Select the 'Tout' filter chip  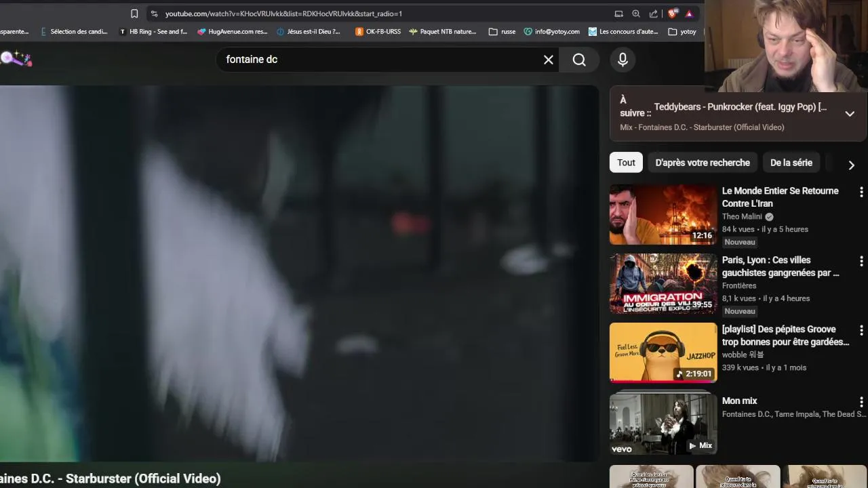626,163
